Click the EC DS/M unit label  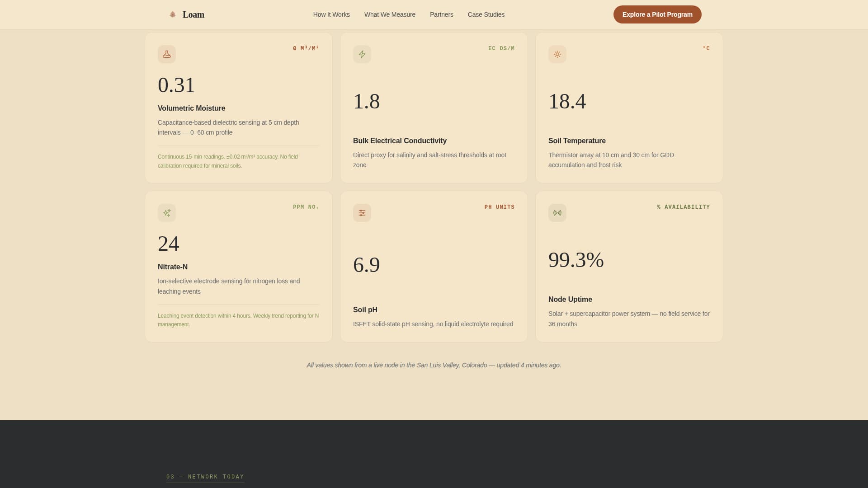501,48
